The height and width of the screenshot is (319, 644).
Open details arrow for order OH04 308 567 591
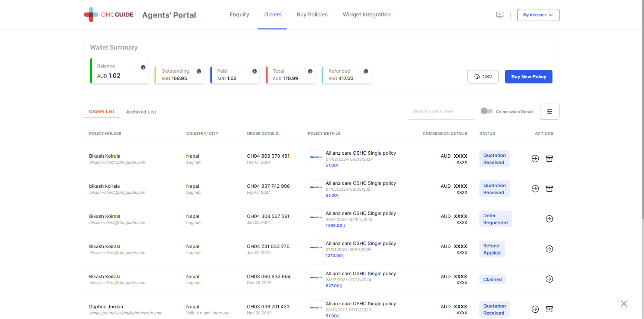549,219
